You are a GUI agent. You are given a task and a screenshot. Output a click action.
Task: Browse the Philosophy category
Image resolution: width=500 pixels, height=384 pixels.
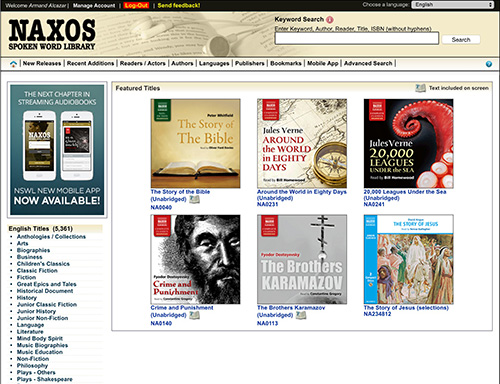[x=32, y=366]
